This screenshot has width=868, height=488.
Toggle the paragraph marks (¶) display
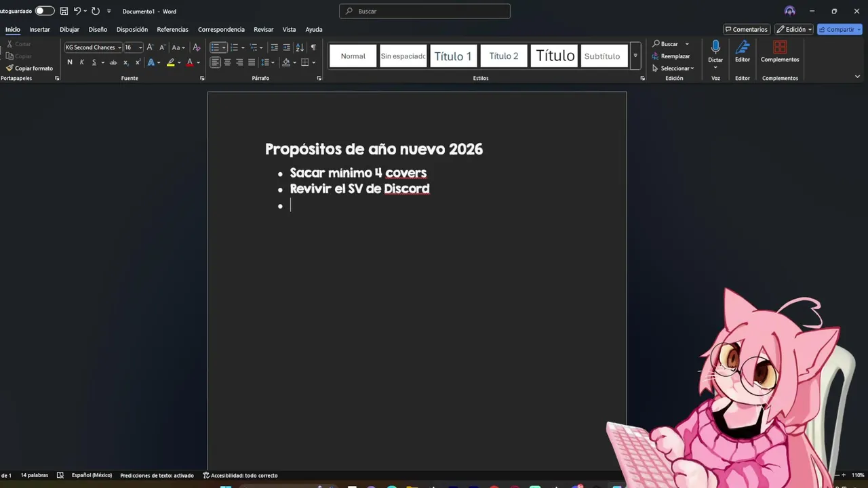(313, 47)
